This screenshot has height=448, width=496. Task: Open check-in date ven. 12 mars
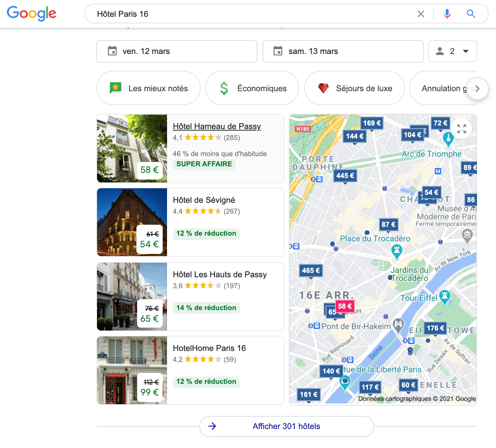coord(177,51)
